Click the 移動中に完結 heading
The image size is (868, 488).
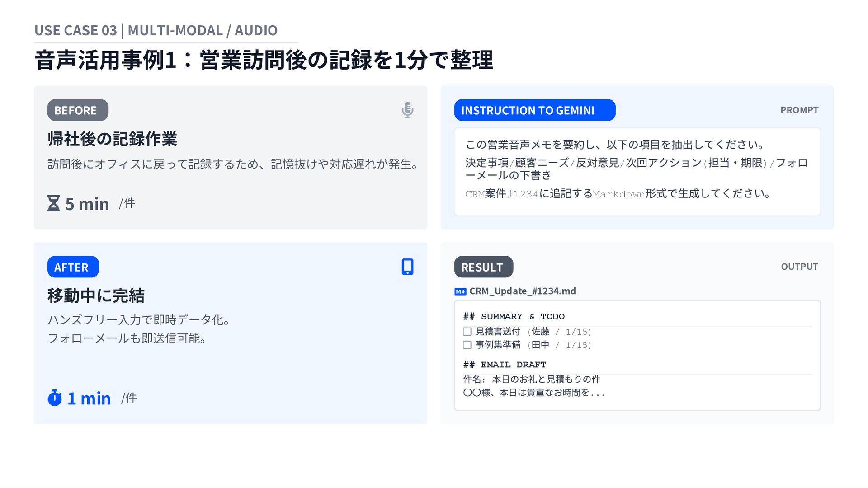pyautogui.click(x=96, y=296)
